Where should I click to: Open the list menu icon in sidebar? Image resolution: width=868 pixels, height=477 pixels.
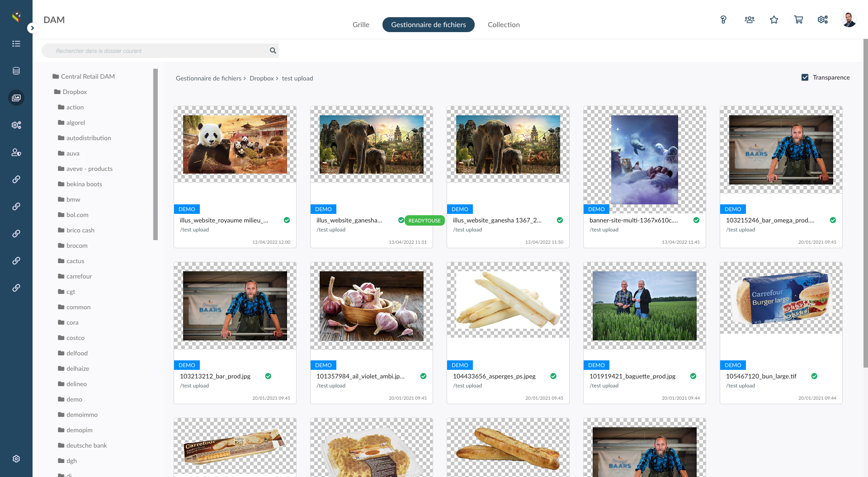(16, 44)
